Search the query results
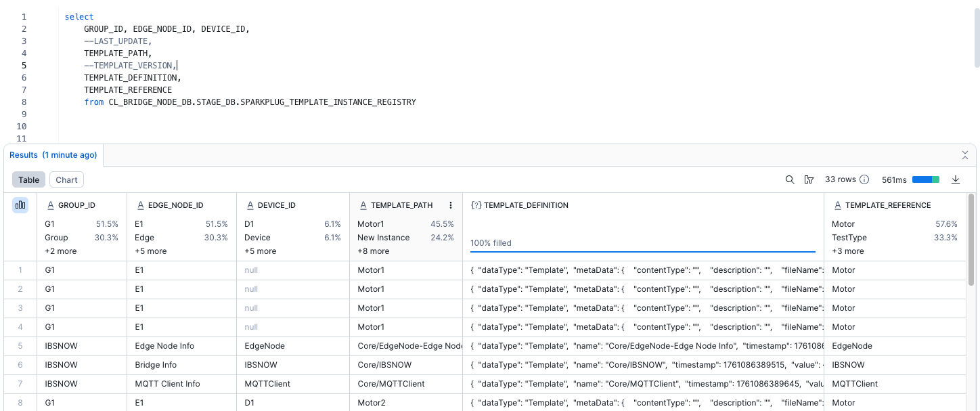This screenshot has width=980, height=411. [x=789, y=179]
